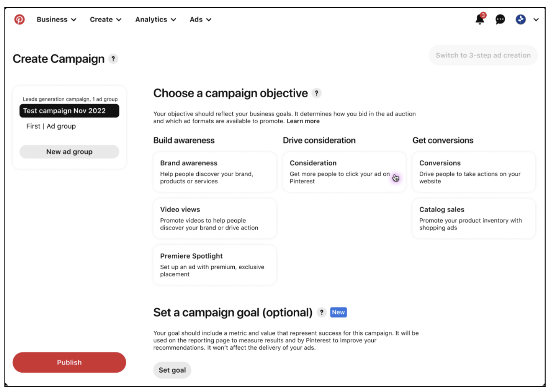Select the Conversions objective card
Screen dimensions: 551x392
tap(474, 172)
